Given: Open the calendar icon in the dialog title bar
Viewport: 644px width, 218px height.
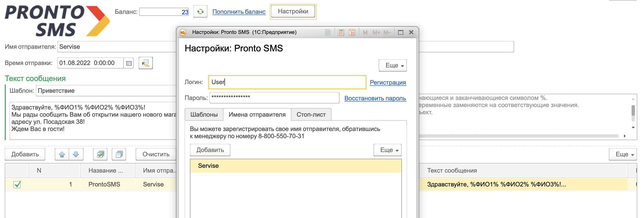Looking at the screenshot, I should (x=352, y=33).
